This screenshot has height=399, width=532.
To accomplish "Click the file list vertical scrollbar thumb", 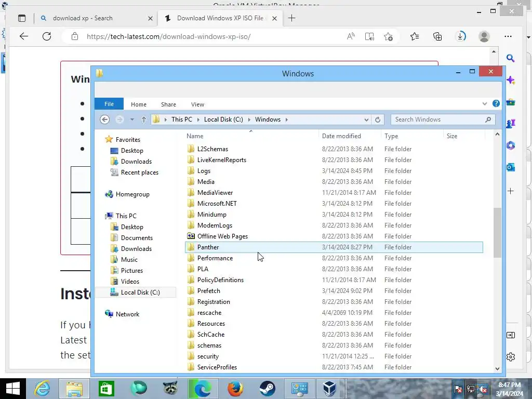I will [497, 232].
